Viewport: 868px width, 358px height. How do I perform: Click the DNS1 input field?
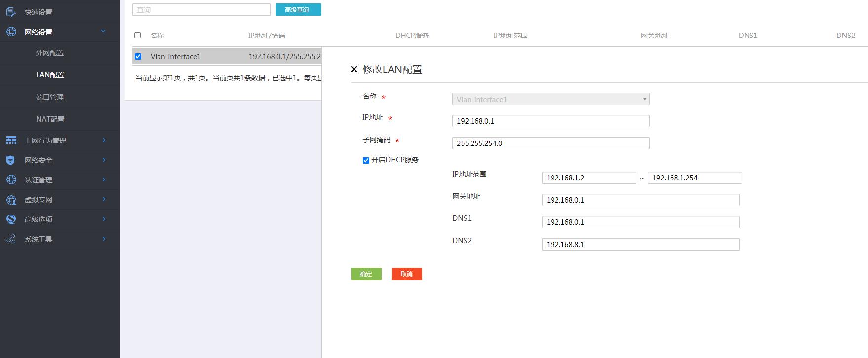640,222
